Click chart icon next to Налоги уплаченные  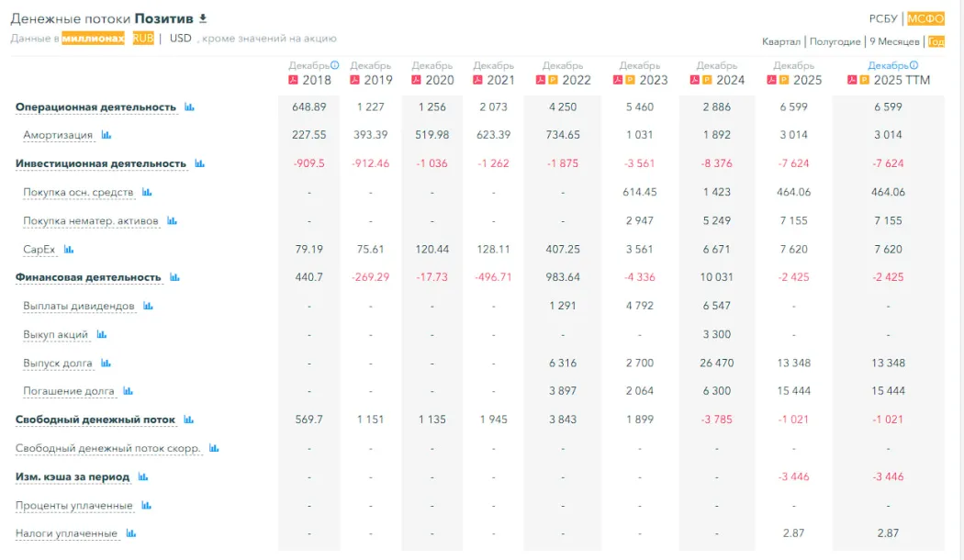(x=130, y=533)
